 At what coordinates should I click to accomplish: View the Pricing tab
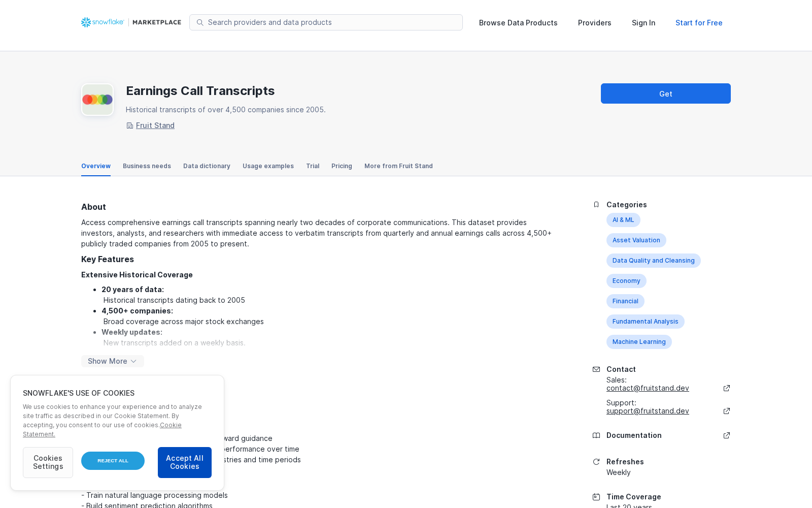[x=342, y=166]
